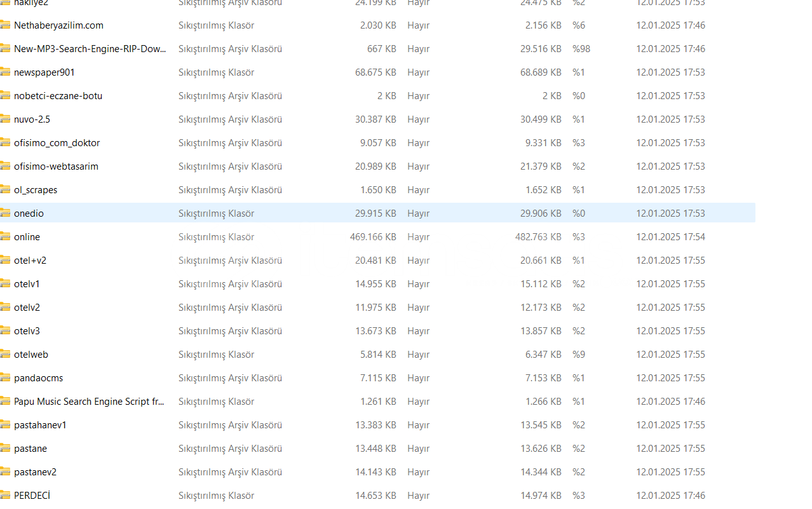Select the %9 ratio in otelweb row
812x509 pixels.
[x=579, y=355]
